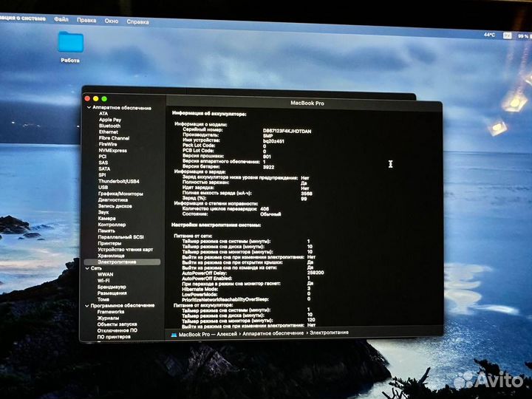
Task: Select Запись дисков in the sidebar
Action: [115, 206]
